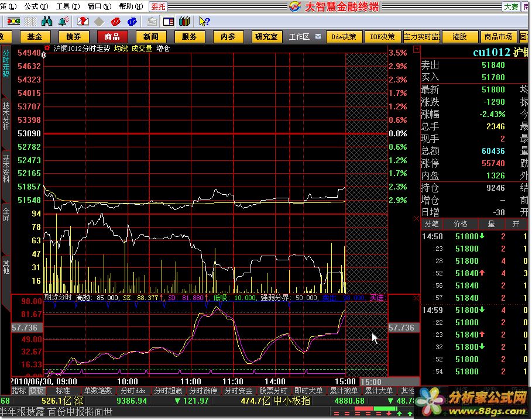The width and height of the screenshot is (532, 420).
Task: Select the 指标 bottom tab
Action: click(x=19, y=391)
